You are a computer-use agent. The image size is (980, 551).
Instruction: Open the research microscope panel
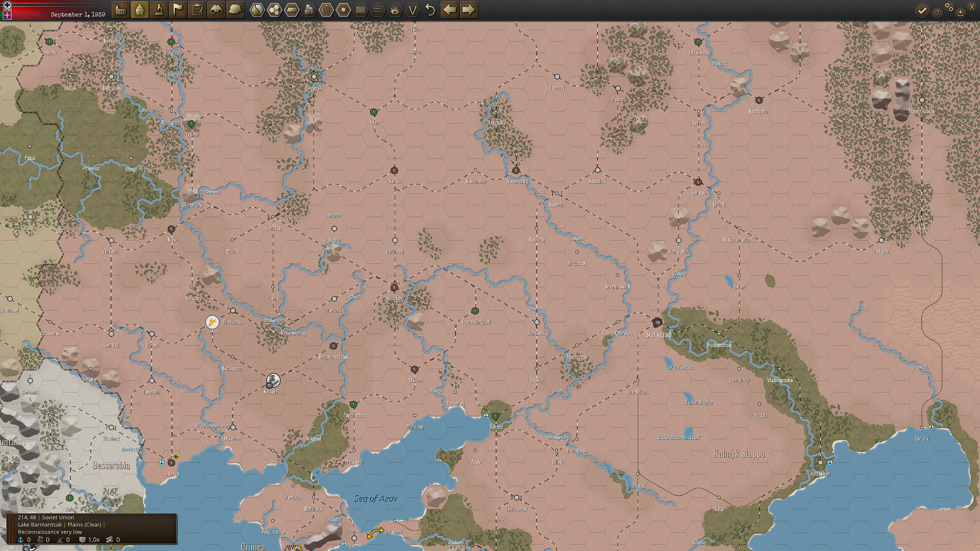click(x=158, y=10)
